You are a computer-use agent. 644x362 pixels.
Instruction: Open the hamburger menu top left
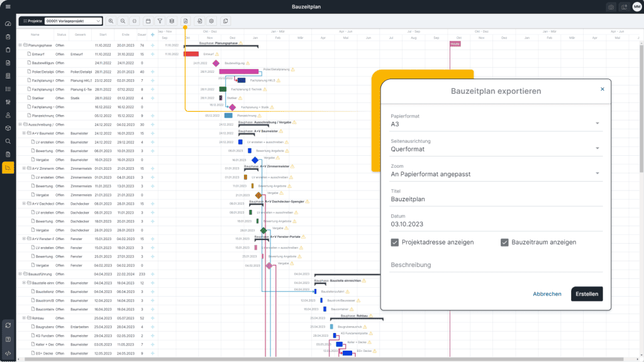(8, 8)
